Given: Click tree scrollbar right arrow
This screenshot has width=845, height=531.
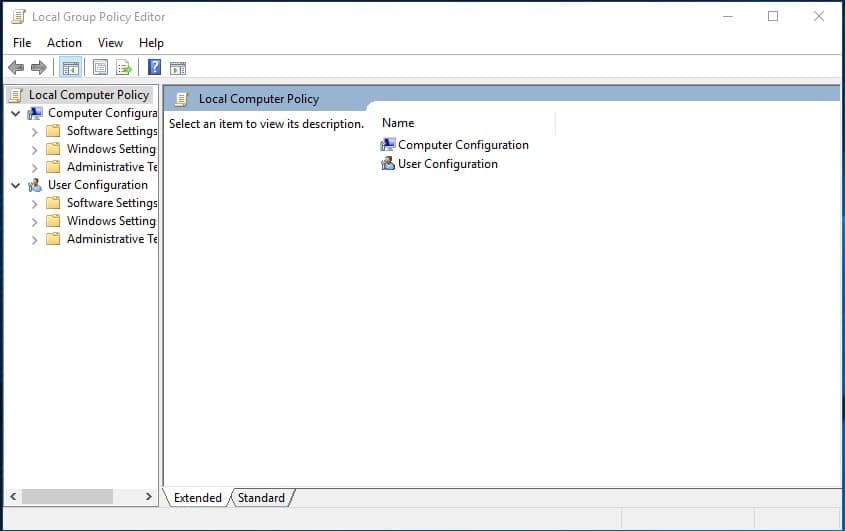Looking at the screenshot, I should coord(149,496).
